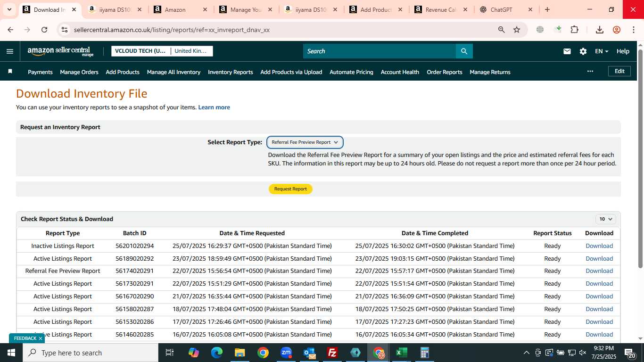The height and width of the screenshot is (362, 644).
Task: Open the settings gear icon
Action: (583, 51)
